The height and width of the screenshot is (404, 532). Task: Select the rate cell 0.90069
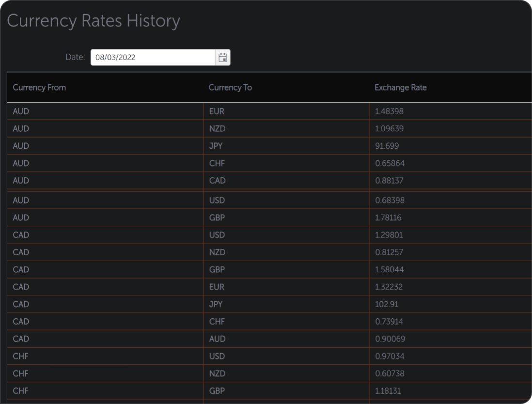(390, 339)
